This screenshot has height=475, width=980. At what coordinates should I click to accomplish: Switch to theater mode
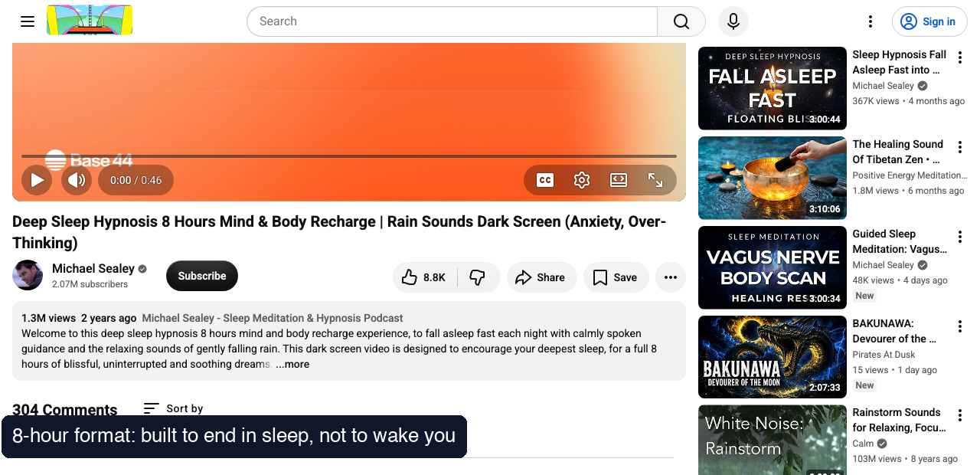pos(619,180)
